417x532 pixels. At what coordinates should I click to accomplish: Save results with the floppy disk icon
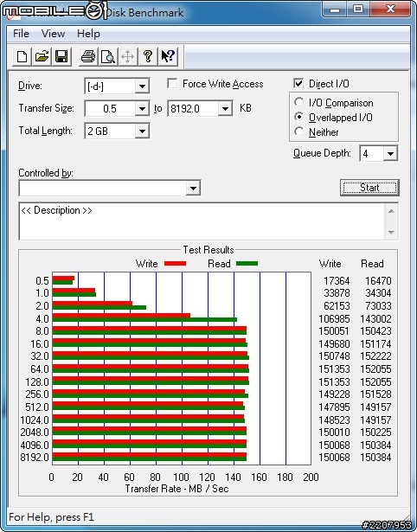click(x=61, y=56)
